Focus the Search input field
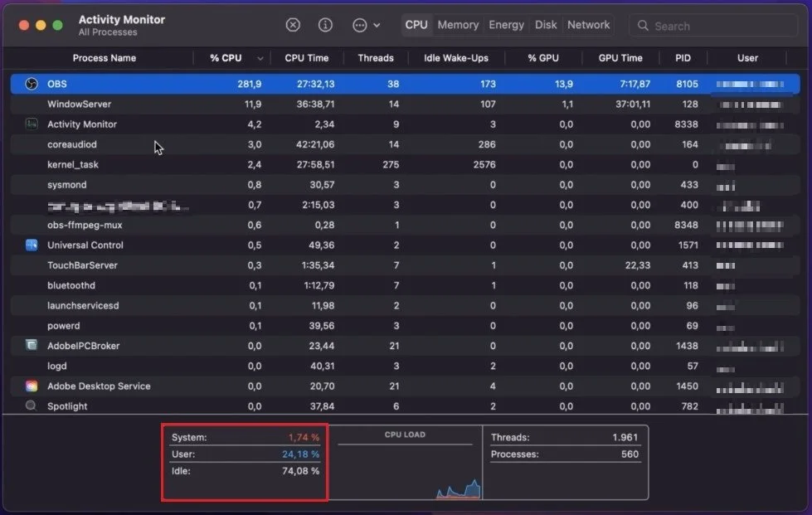Screen dimensions: 812x515 (713, 26)
